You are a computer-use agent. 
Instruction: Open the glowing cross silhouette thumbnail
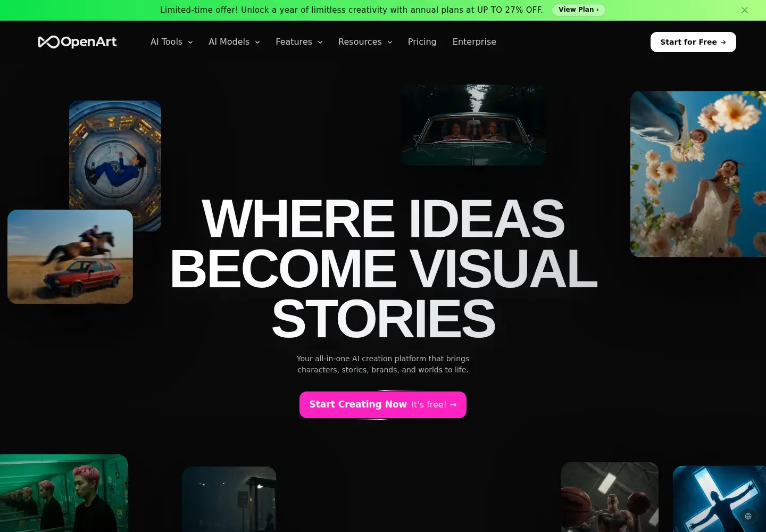point(719,499)
